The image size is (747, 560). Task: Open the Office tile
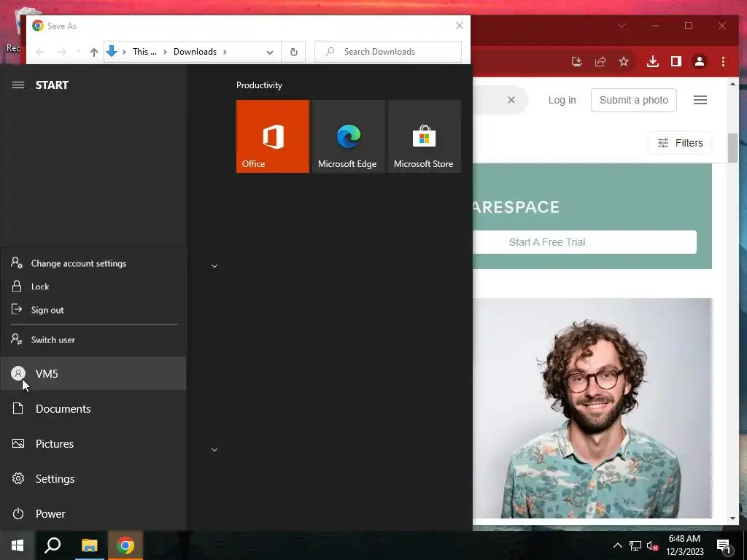point(273,136)
